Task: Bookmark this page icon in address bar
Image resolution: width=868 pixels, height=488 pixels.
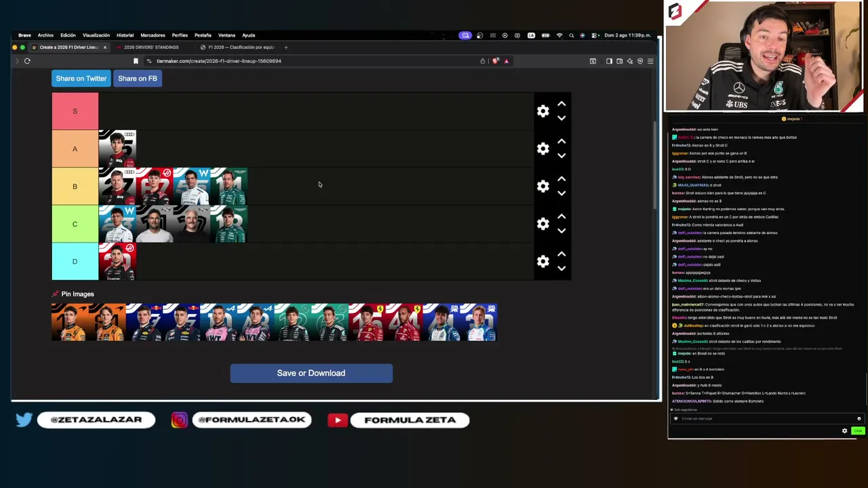Action: coord(136,61)
